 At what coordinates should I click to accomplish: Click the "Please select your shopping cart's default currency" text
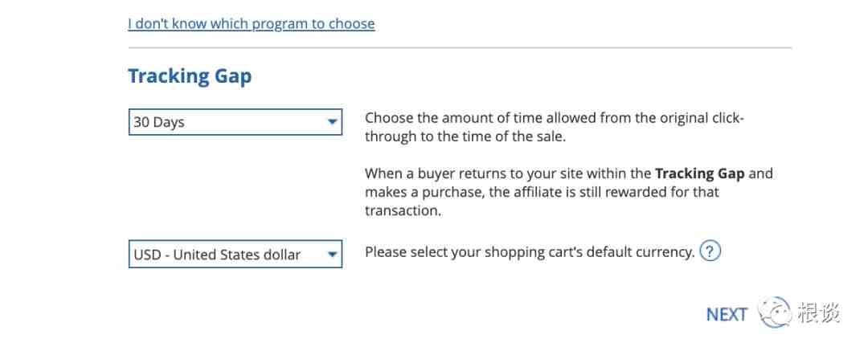point(530,252)
